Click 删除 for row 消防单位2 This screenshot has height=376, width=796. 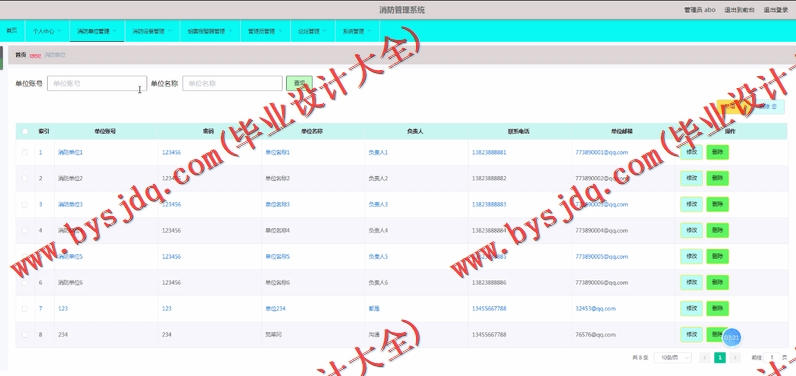(717, 178)
